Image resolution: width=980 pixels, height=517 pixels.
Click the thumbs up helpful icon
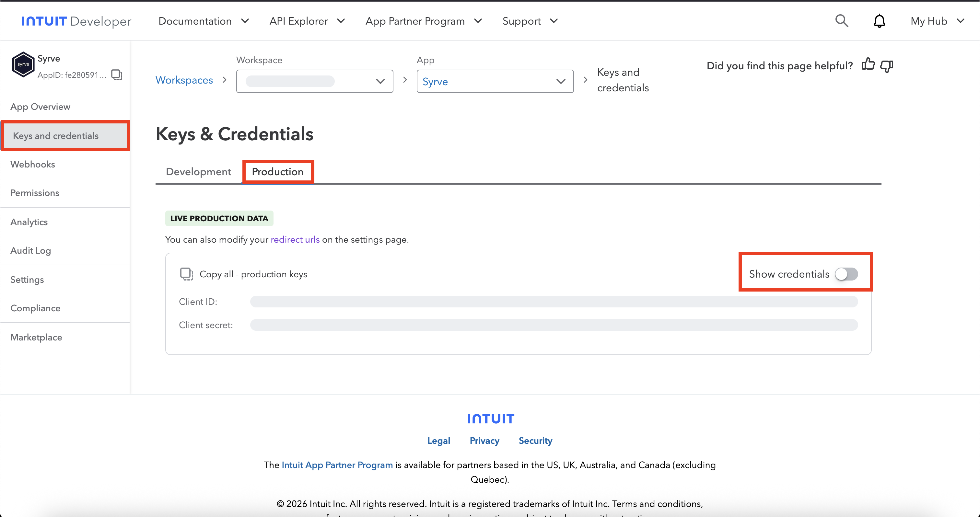(868, 65)
